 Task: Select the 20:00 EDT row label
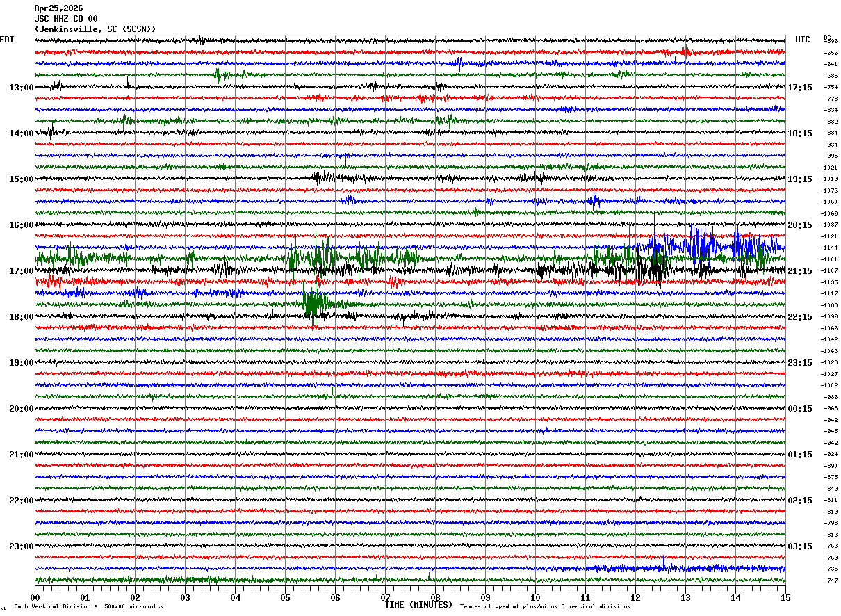coord(21,409)
